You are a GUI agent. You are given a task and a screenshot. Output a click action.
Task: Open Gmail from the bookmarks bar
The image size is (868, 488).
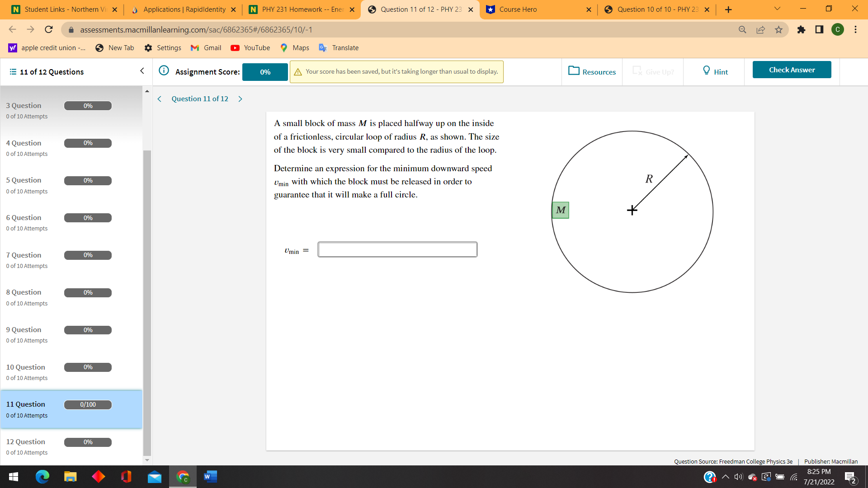(206, 47)
